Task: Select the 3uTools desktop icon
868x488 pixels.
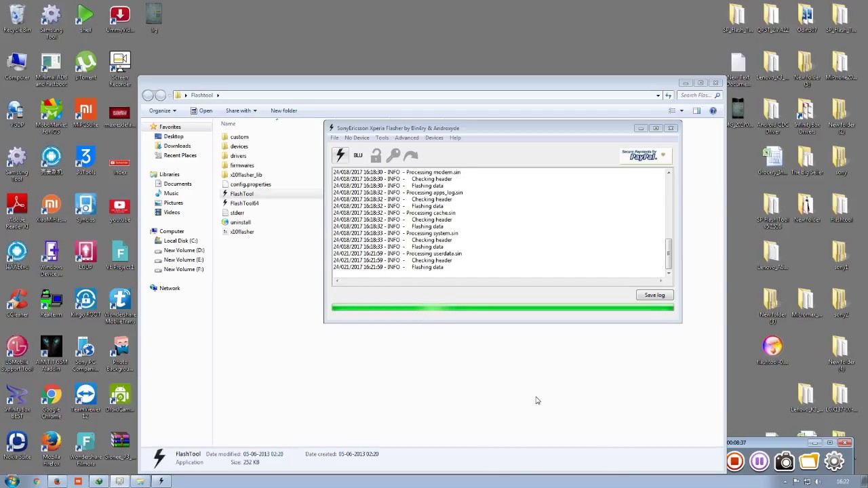Action: coord(85,161)
